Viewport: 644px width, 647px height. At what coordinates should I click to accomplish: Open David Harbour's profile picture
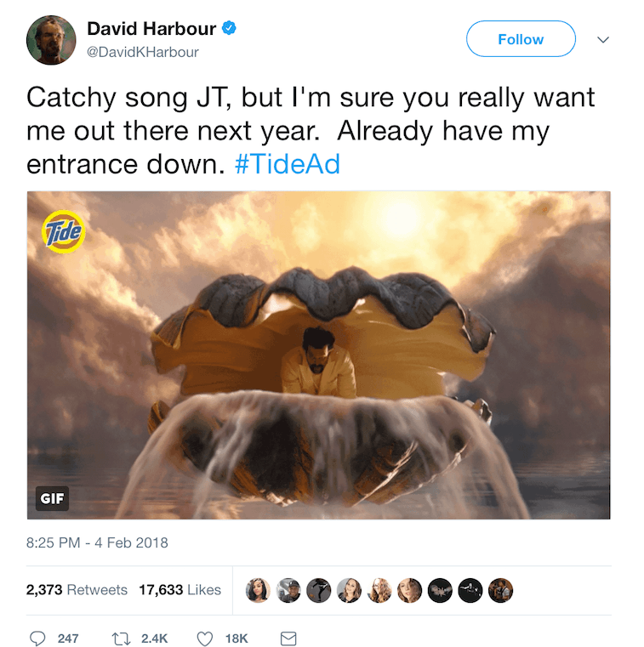(51, 40)
